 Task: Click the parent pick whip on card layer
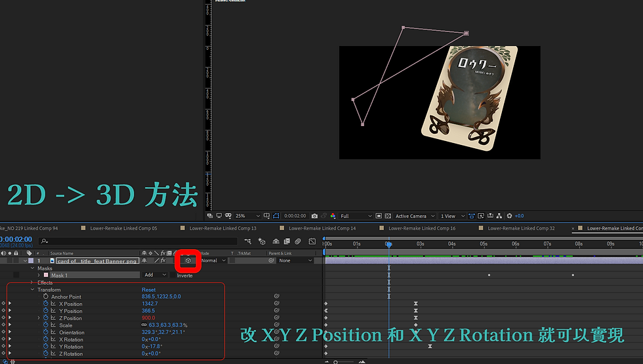click(x=271, y=260)
